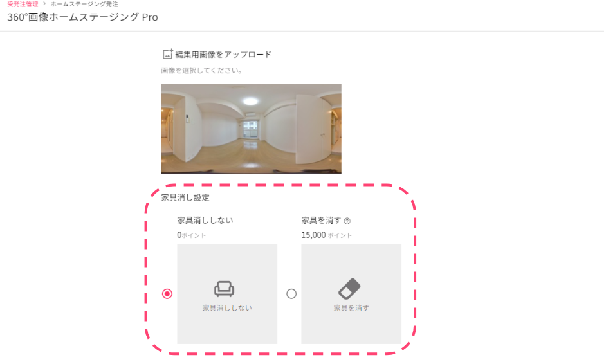Click the sofa icon in the left card
606x364 pixels.
pyautogui.click(x=224, y=289)
